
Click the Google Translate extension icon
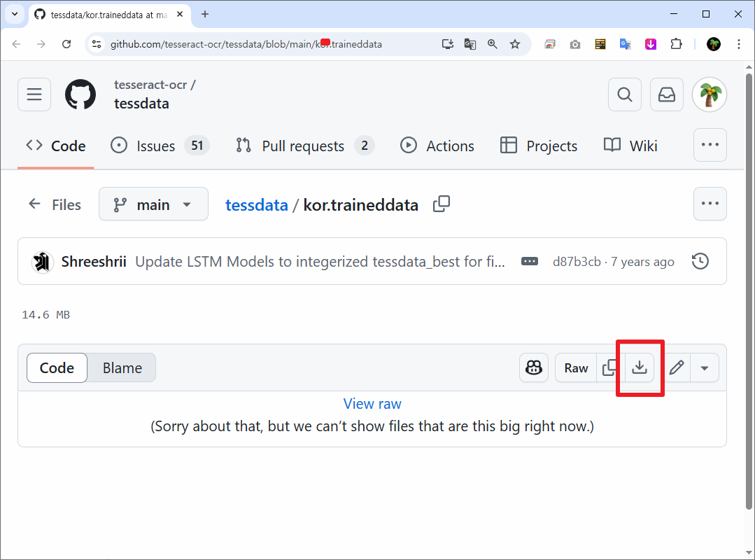[x=625, y=44]
